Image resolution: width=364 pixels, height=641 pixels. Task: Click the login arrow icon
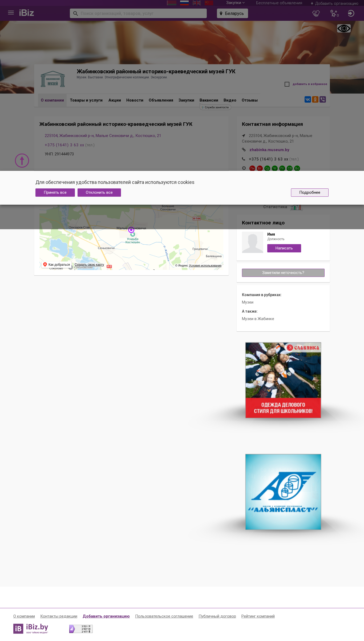coord(351,13)
